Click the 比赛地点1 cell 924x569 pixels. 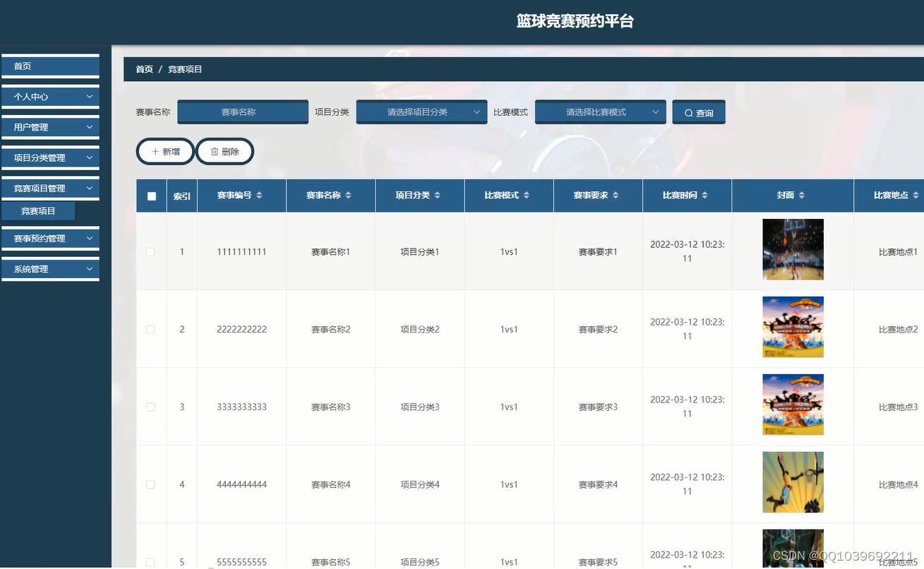pos(898,252)
